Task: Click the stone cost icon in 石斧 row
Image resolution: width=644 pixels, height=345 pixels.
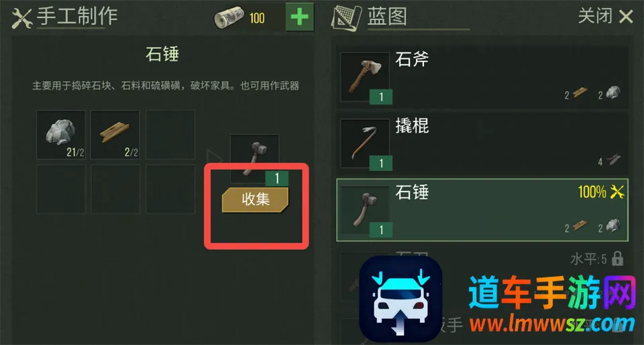Action: 613,92
